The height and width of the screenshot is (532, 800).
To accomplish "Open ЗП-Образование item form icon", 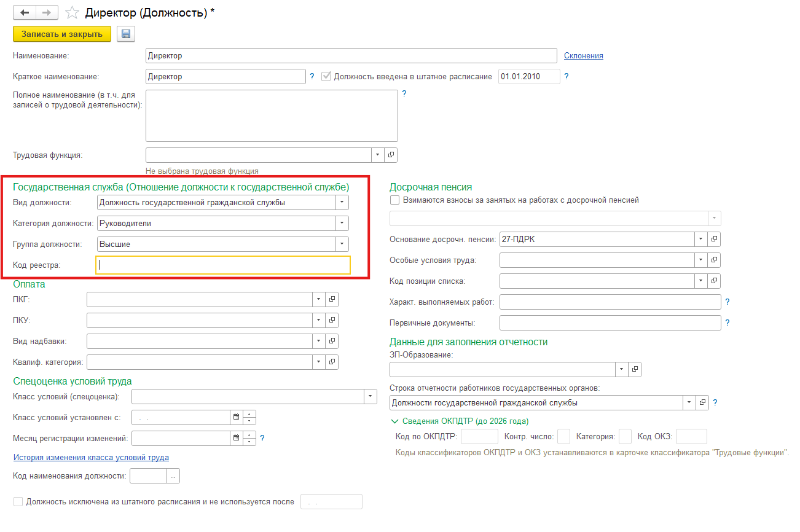I will 634,369.
